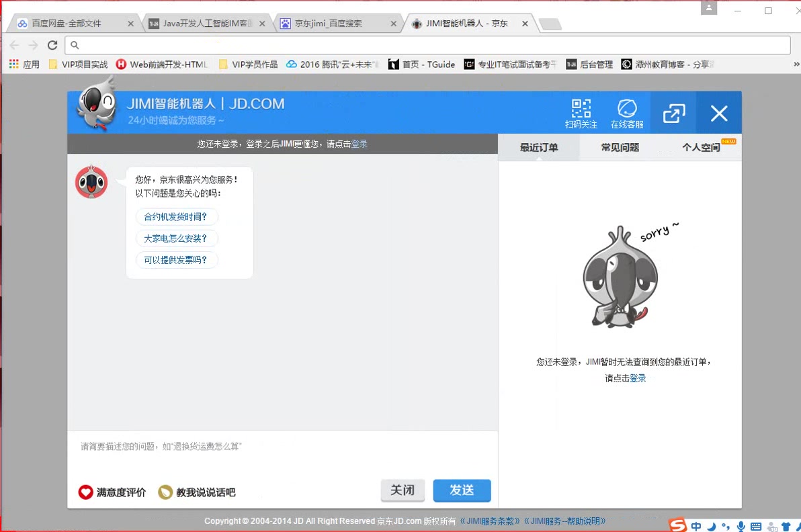The width and height of the screenshot is (801, 532).
Task: Click the Sogou input method S icon
Action: click(678, 525)
